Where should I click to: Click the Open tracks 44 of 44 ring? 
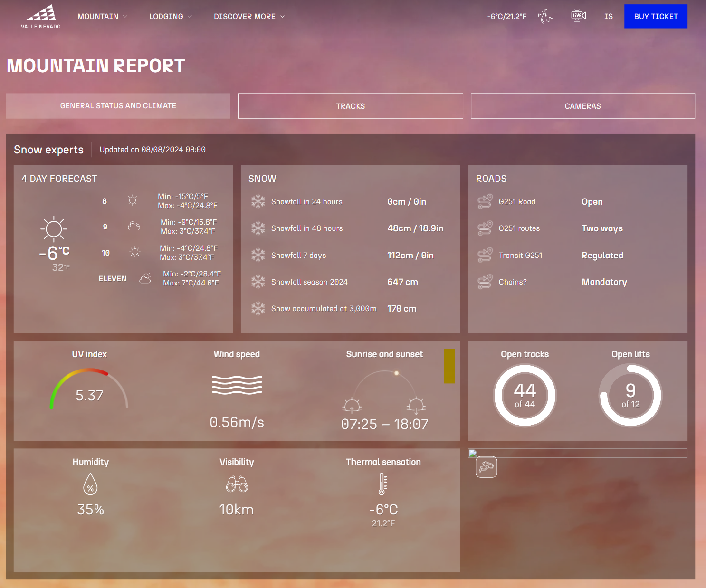(x=525, y=396)
